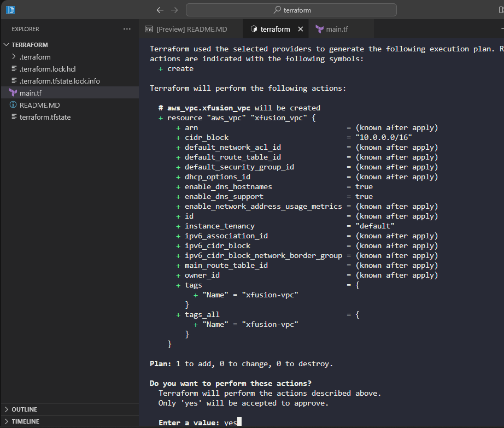Click the search magnifier icon in command center

coord(277,10)
